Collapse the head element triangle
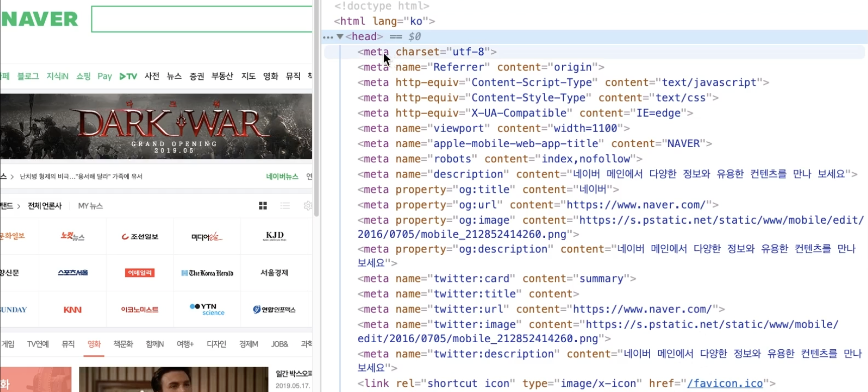868x392 pixels. click(x=340, y=37)
